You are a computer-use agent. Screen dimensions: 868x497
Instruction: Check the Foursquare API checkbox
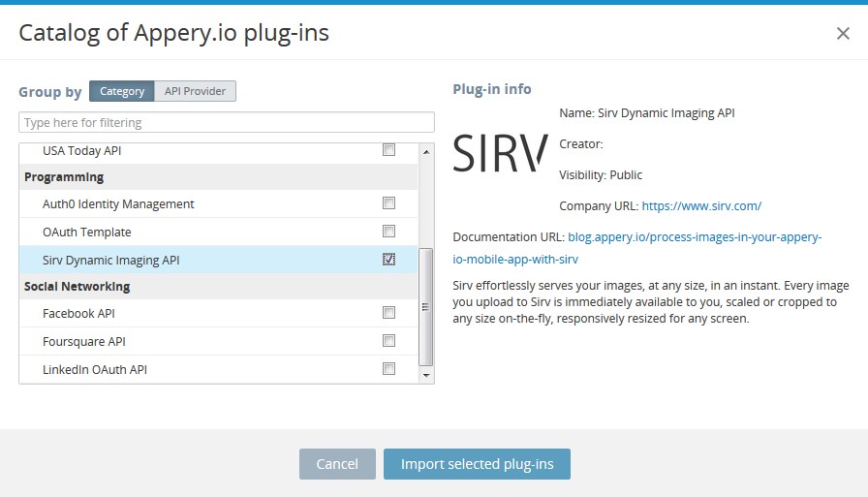pyautogui.click(x=388, y=340)
